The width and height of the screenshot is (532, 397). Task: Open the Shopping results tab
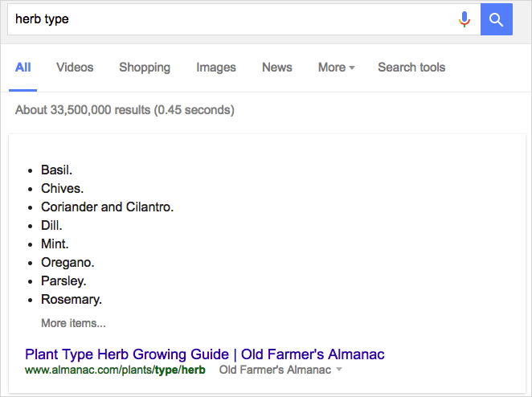145,68
